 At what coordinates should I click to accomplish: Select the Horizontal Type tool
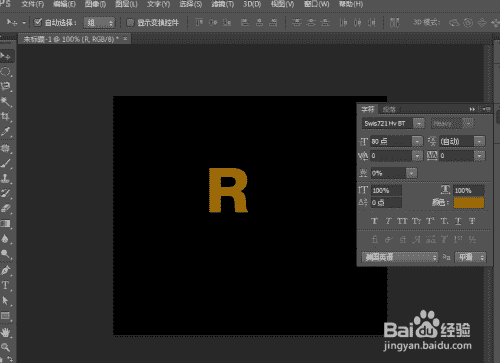(6, 285)
